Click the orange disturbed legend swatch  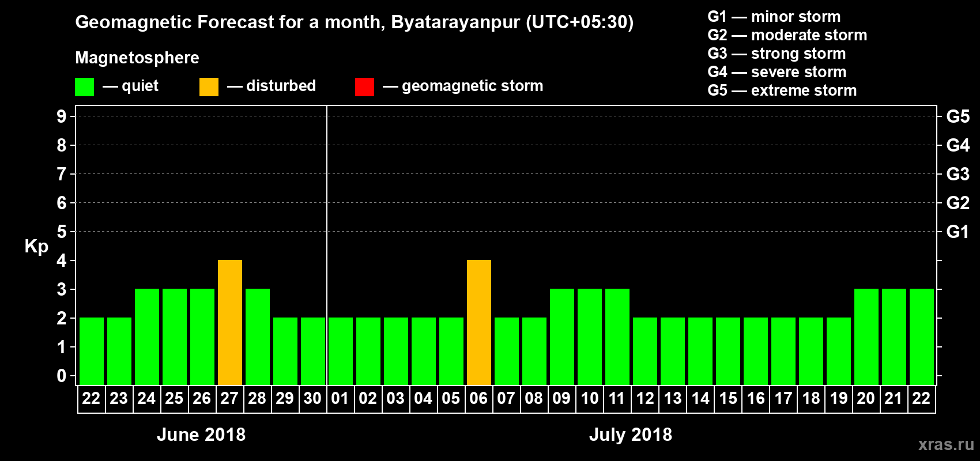click(x=209, y=87)
